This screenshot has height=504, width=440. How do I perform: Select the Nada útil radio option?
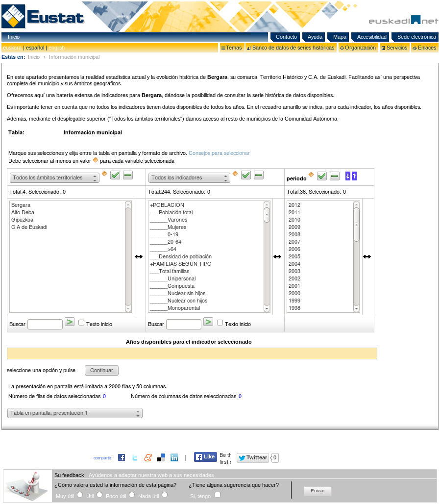pos(165,495)
